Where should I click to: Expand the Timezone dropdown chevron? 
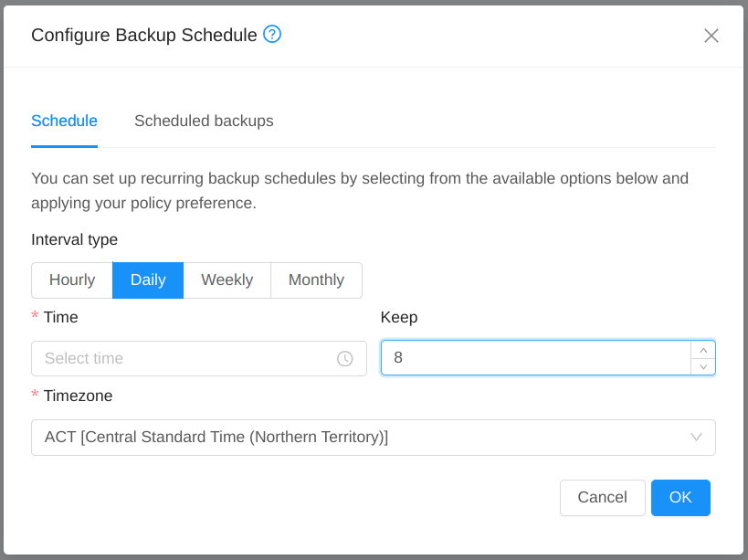pyautogui.click(x=695, y=437)
